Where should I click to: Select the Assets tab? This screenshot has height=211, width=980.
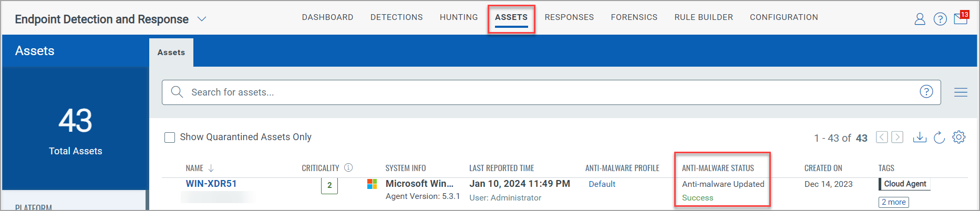tap(171, 52)
